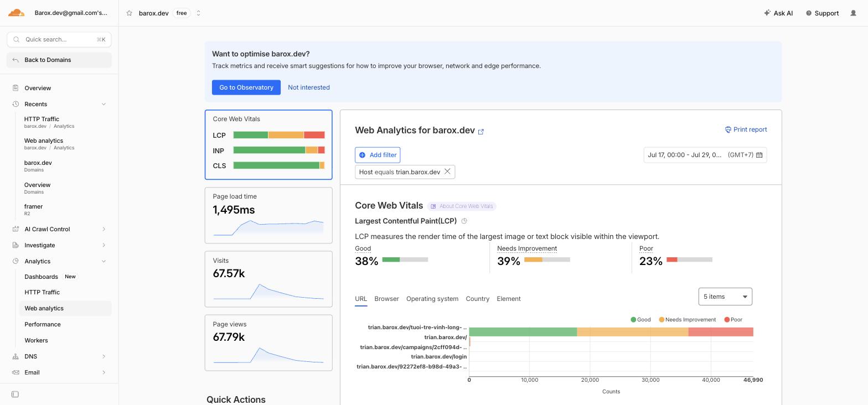Viewport: 868px width, 405px height.
Task: Dismiss banner with Not interested
Action: 309,87
